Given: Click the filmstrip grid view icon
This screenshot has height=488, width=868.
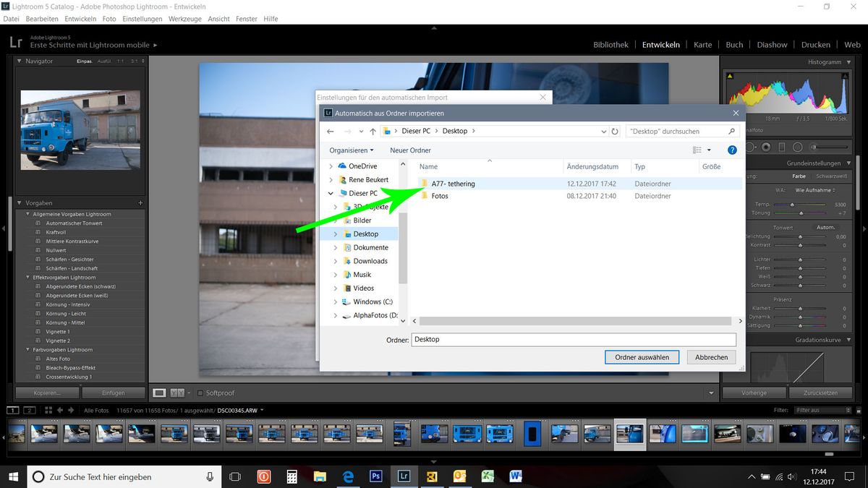Looking at the screenshot, I should click(48, 410).
